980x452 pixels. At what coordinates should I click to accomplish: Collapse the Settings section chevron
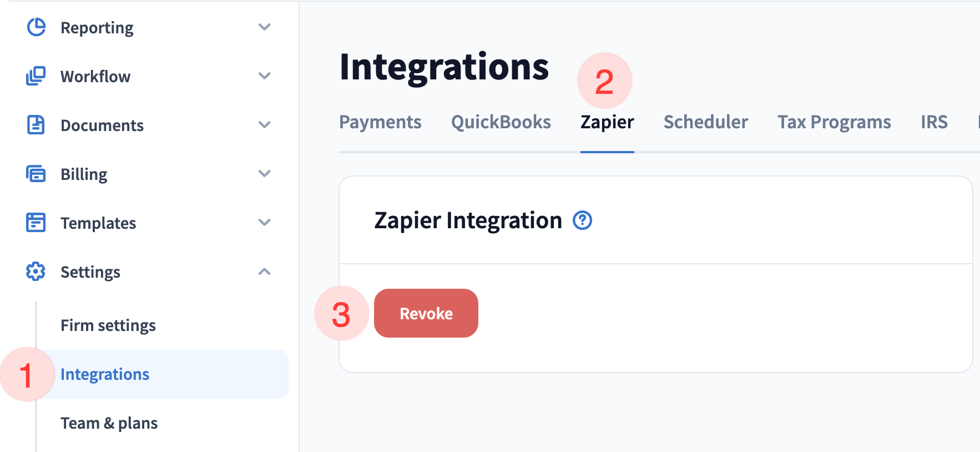(265, 272)
